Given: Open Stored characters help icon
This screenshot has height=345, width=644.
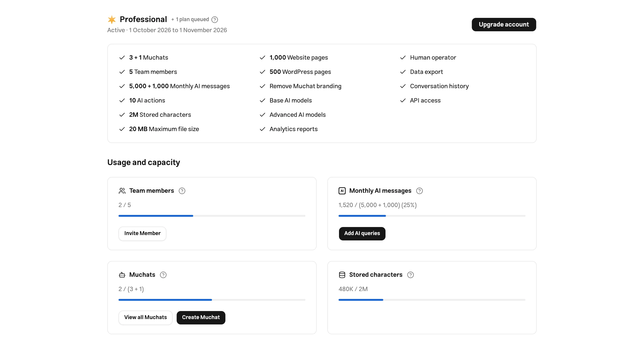Looking at the screenshot, I should (x=411, y=275).
